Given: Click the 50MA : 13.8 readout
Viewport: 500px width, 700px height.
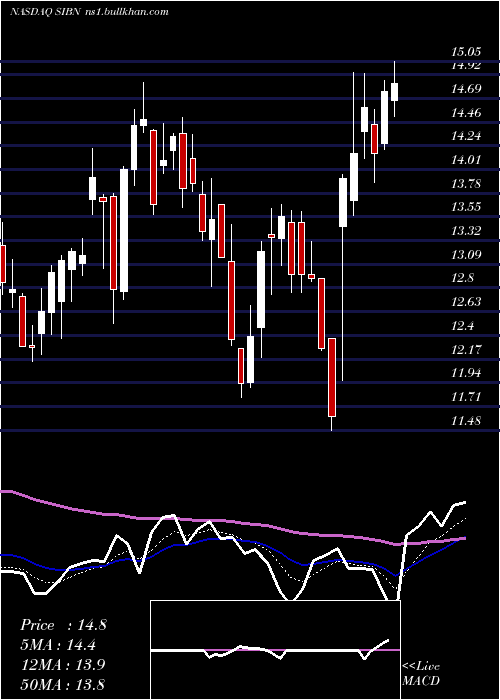Looking at the screenshot, I should pos(63,684).
